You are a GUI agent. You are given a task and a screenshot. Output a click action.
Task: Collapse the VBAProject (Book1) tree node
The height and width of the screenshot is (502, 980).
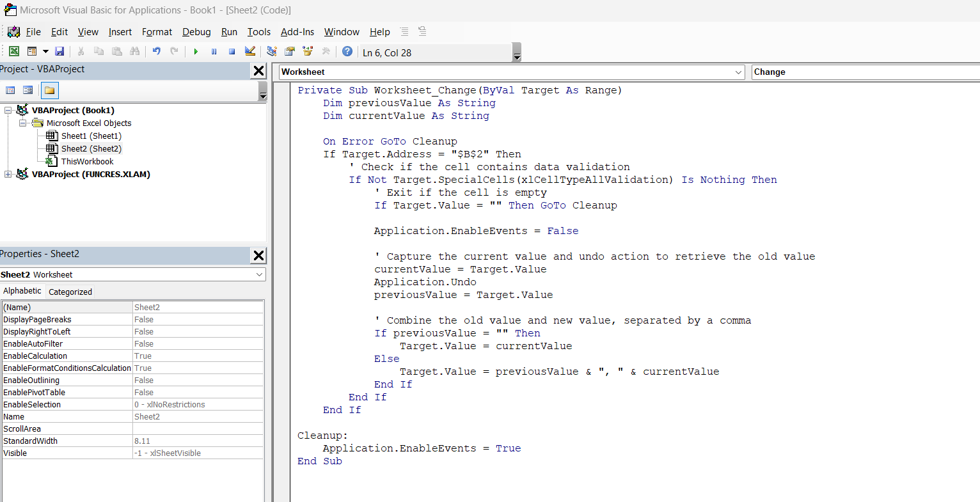point(8,110)
